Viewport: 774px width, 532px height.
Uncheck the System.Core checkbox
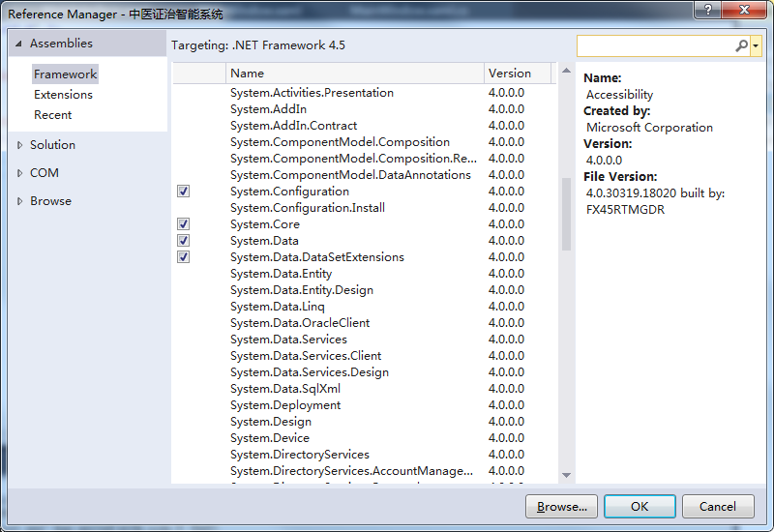click(183, 224)
